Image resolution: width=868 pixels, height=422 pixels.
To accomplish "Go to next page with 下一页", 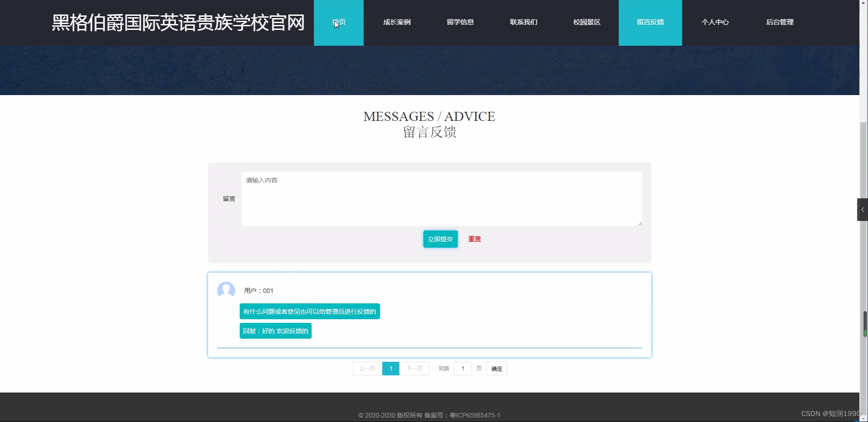I will [x=415, y=368].
